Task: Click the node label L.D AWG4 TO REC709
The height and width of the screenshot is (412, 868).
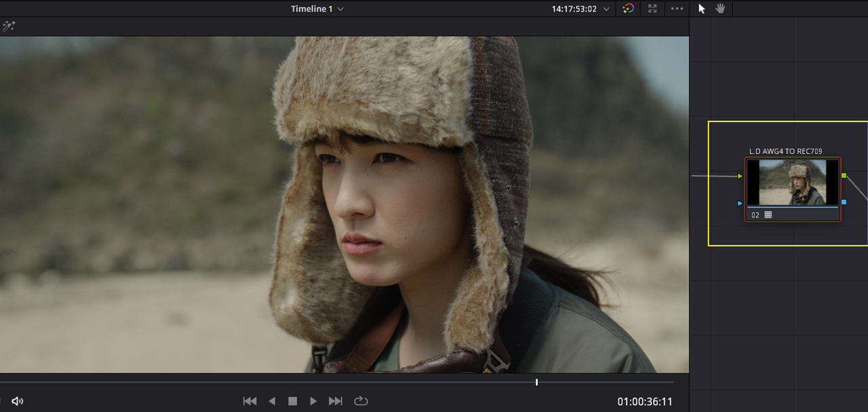Action: click(x=786, y=151)
